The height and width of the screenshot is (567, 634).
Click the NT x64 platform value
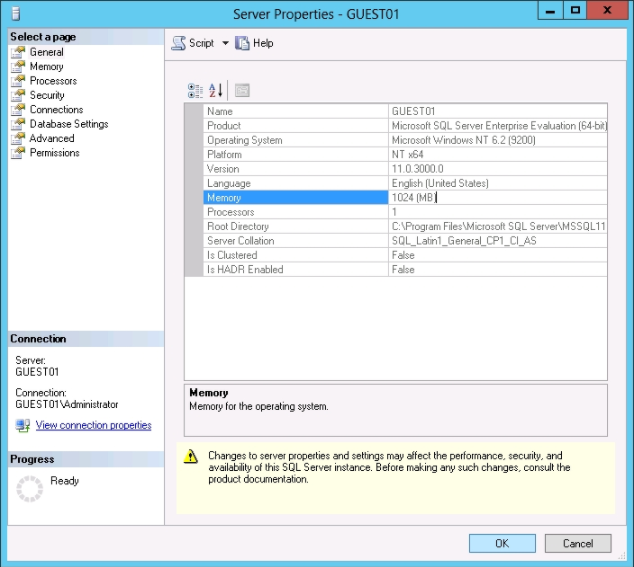coord(408,154)
